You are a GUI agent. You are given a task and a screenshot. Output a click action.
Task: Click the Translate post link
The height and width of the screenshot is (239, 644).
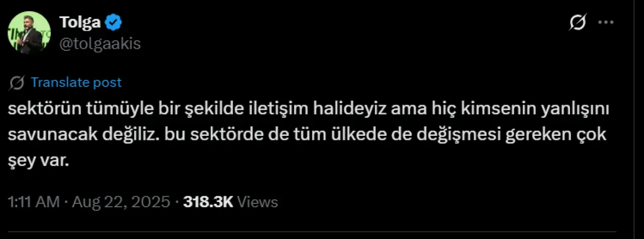click(76, 83)
